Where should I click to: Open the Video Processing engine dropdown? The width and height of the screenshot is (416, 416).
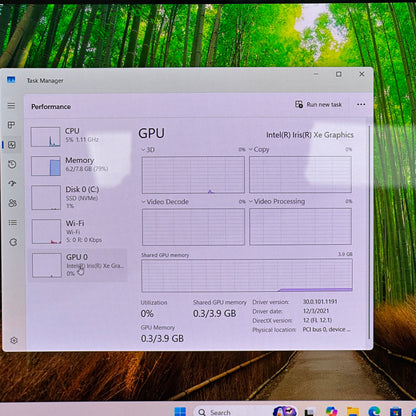[277, 201]
